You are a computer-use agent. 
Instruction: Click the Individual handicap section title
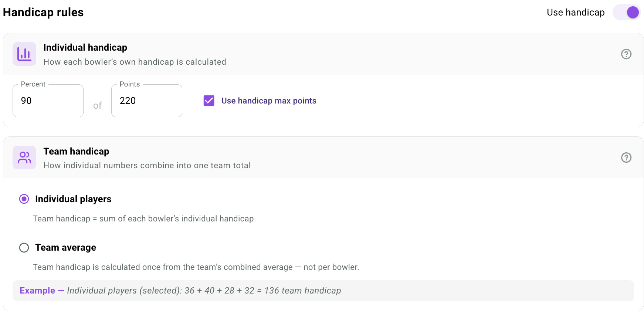(85, 47)
